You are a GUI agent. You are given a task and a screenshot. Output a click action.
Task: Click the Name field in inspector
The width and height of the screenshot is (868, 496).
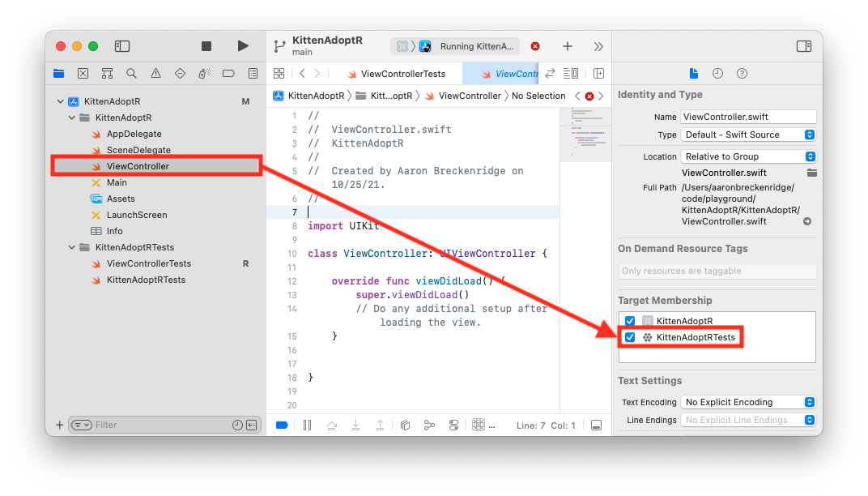click(x=748, y=117)
